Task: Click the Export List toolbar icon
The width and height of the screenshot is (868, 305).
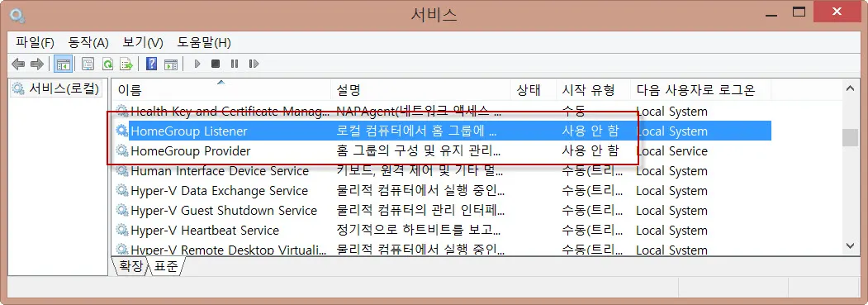Action: point(126,64)
